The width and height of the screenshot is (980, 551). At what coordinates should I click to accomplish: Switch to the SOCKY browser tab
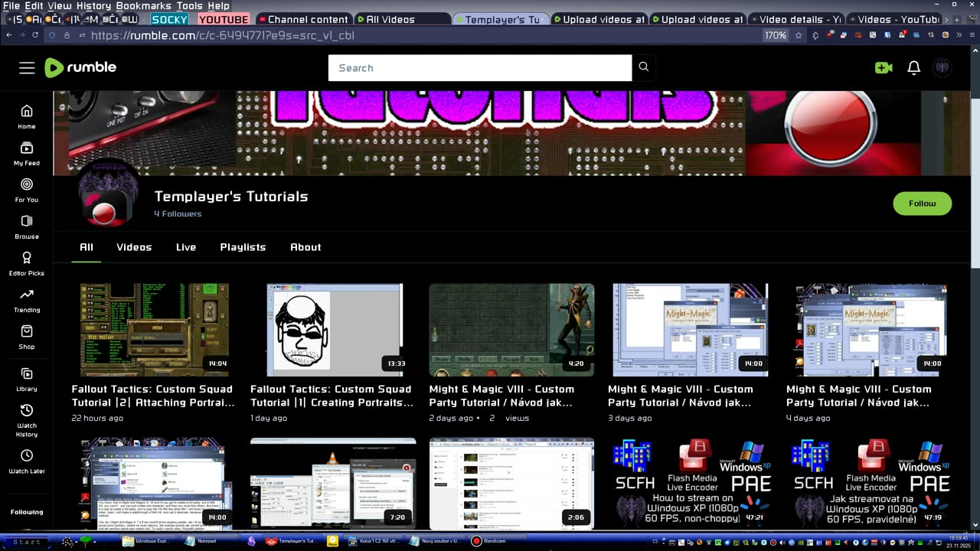tap(169, 19)
